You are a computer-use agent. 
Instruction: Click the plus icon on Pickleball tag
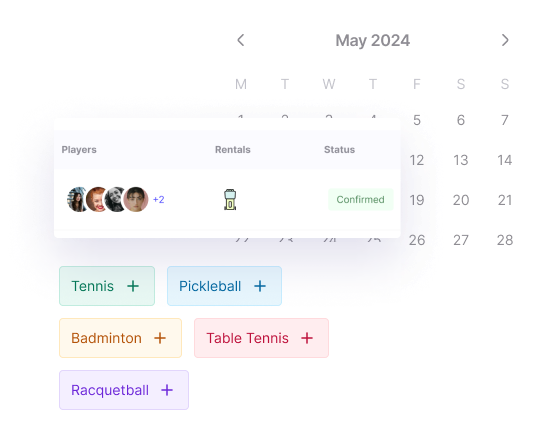(260, 286)
